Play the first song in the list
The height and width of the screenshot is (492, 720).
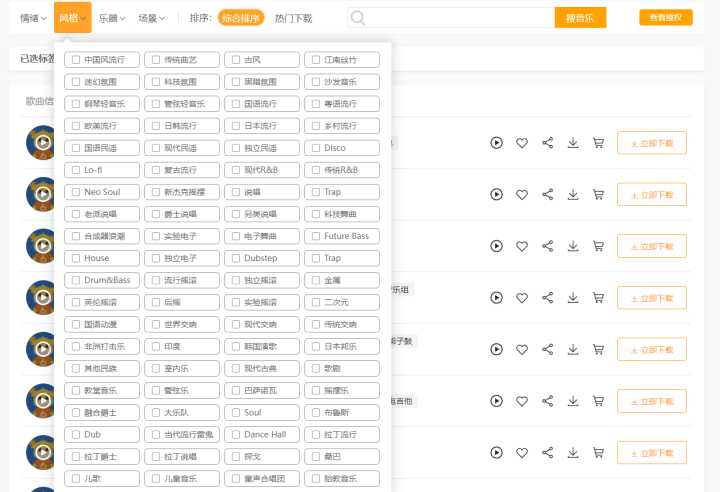pos(497,143)
